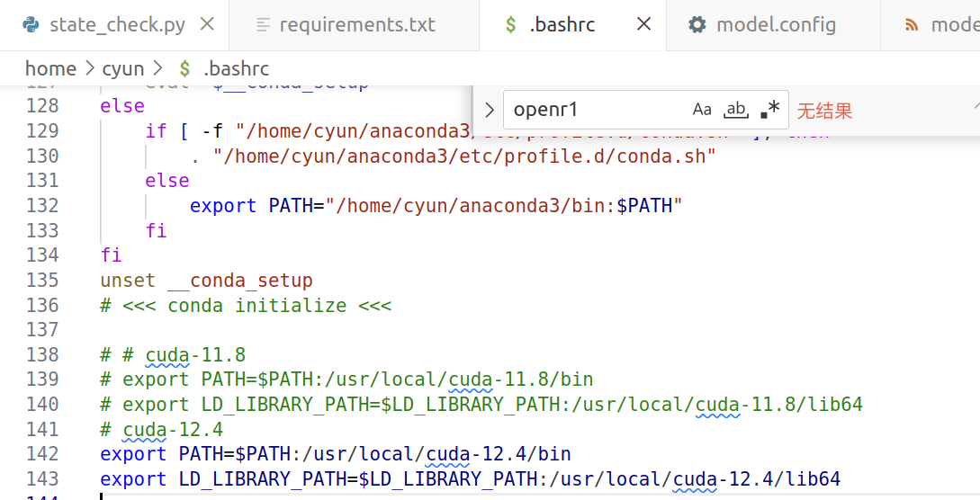Open the requirements.txt tab

(354, 25)
